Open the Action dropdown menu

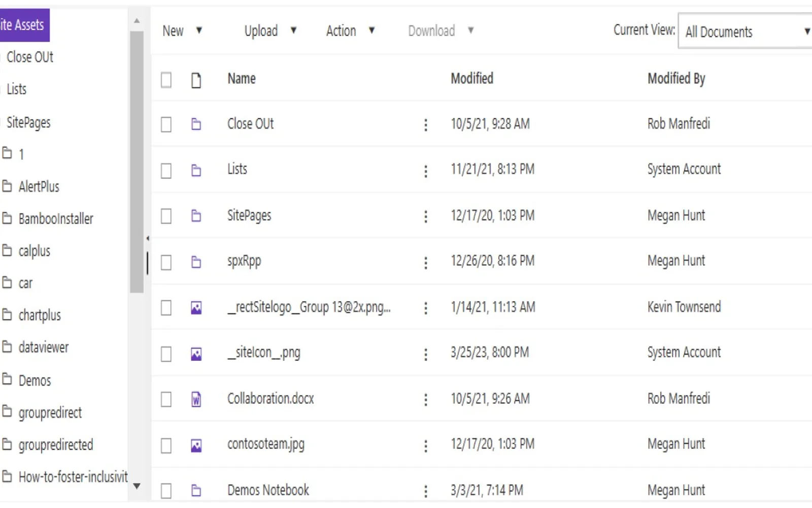point(351,30)
